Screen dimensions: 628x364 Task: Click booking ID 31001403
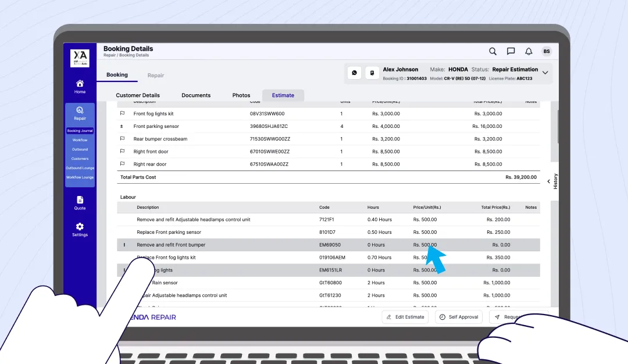click(x=416, y=78)
